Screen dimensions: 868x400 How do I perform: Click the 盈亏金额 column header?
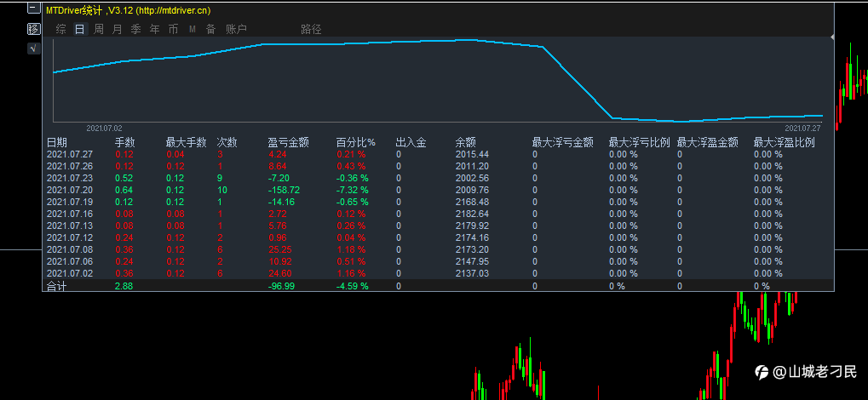289,143
